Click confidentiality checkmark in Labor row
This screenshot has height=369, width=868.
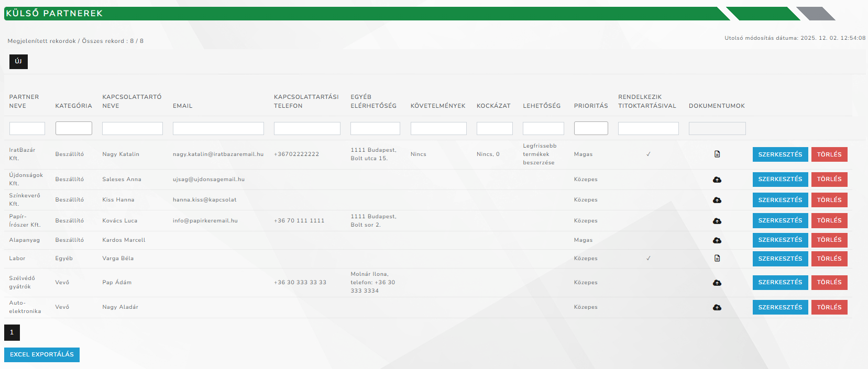coord(649,258)
